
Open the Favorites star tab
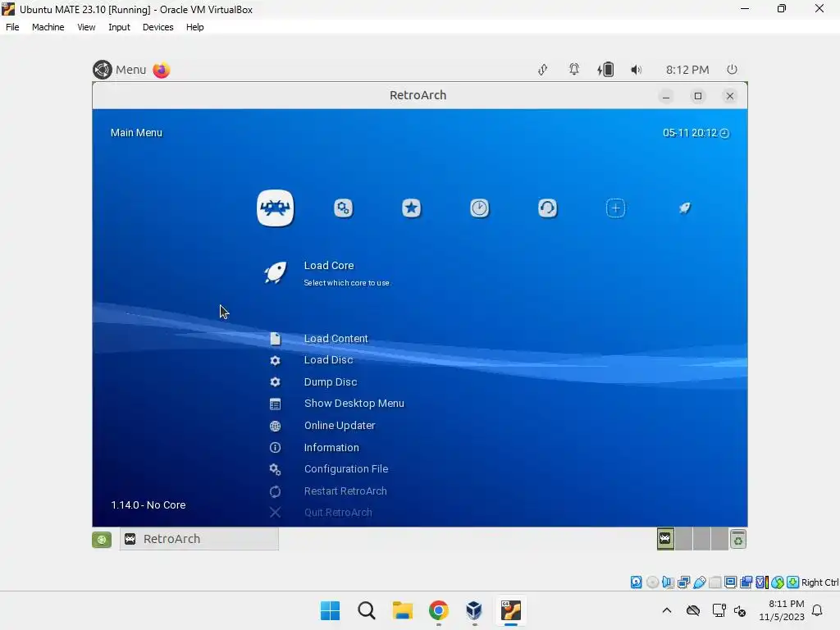click(412, 208)
